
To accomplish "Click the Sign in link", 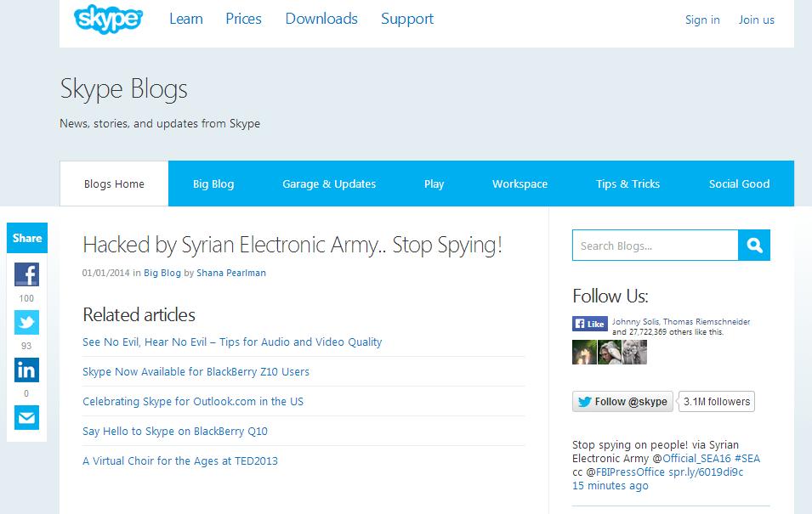I will (702, 20).
